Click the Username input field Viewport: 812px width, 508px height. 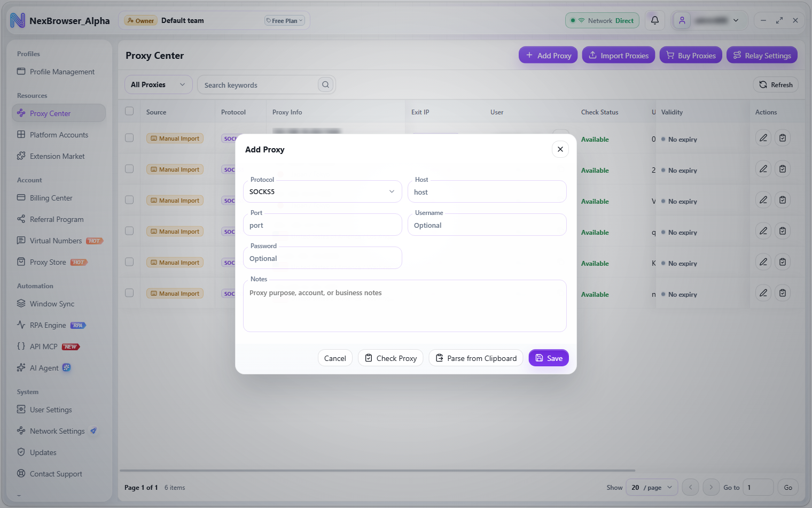coord(487,225)
